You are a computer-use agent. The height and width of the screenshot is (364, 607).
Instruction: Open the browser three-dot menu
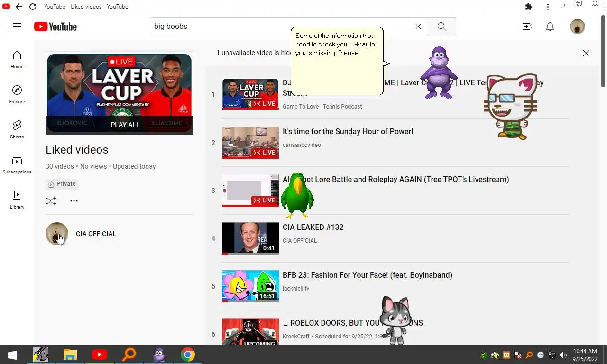(x=548, y=7)
